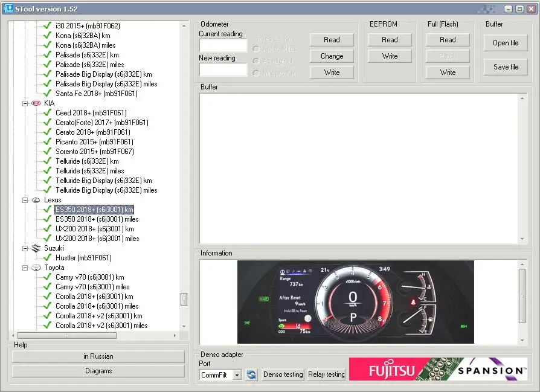
Task: Click the Suzuki brand logo icon
Action: tap(36, 248)
